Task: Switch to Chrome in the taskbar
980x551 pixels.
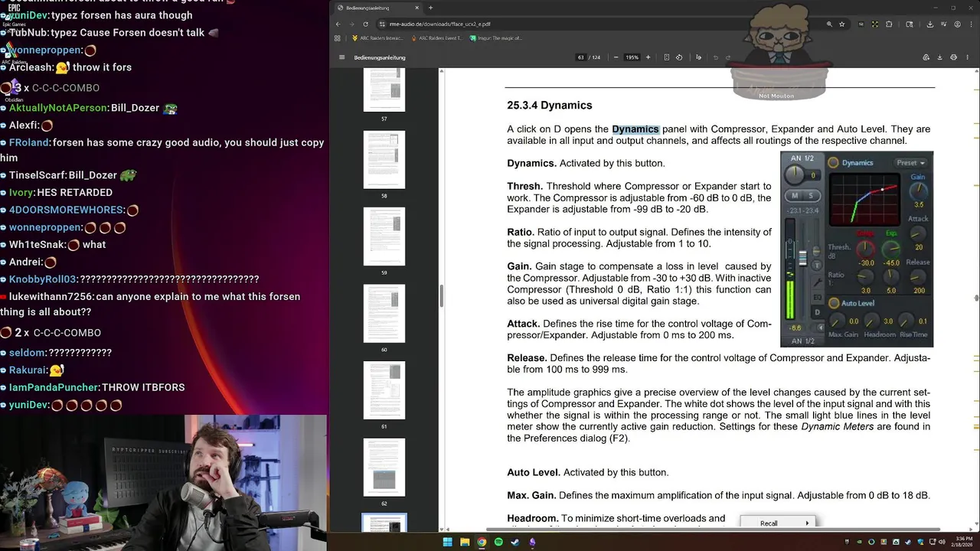Action: click(x=482, y=542)
